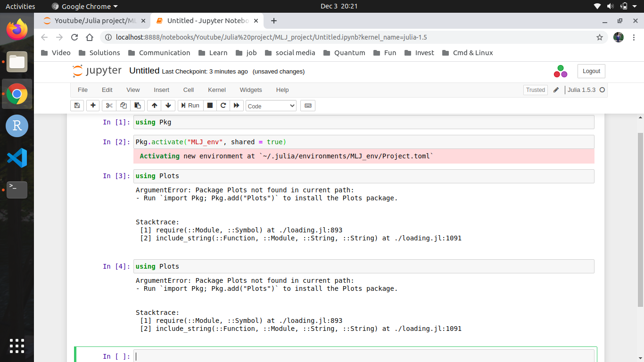Click the Trusted notebook indicator

tap(536, 90)
